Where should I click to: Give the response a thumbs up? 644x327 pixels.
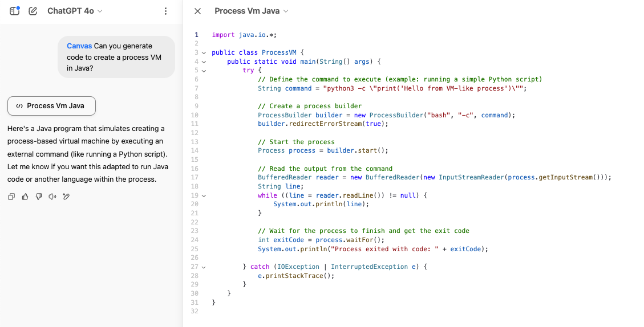tap(25, 197)
